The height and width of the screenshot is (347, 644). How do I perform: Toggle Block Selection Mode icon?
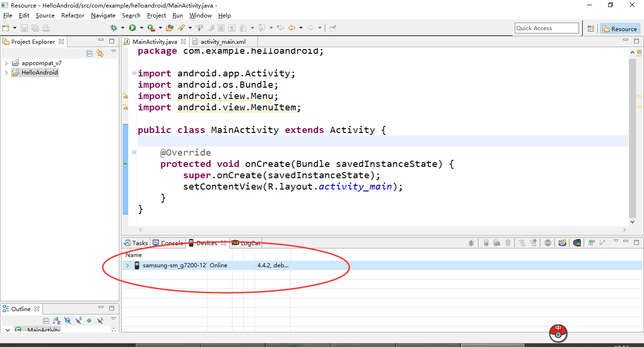pyautogui.click(x=221, y=28)
